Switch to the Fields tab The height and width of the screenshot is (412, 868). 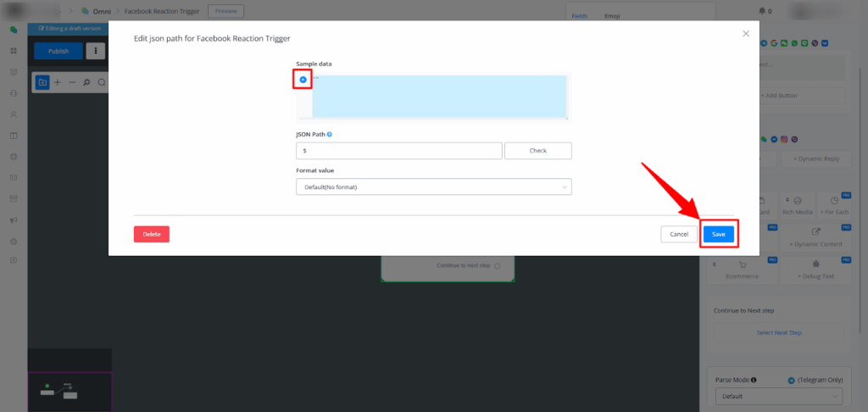pyautogui.click(x=579, y=16)
